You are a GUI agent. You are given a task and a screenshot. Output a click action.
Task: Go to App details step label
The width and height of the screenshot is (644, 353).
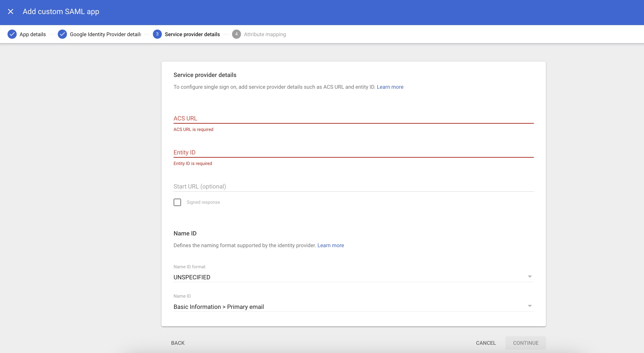pyautogui.click(x=32, y=34)
